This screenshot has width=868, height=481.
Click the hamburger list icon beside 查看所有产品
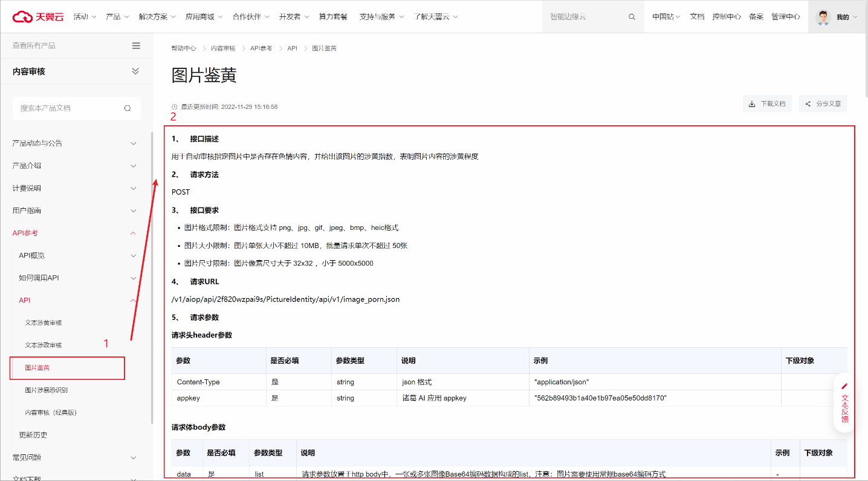pos(136,45)
